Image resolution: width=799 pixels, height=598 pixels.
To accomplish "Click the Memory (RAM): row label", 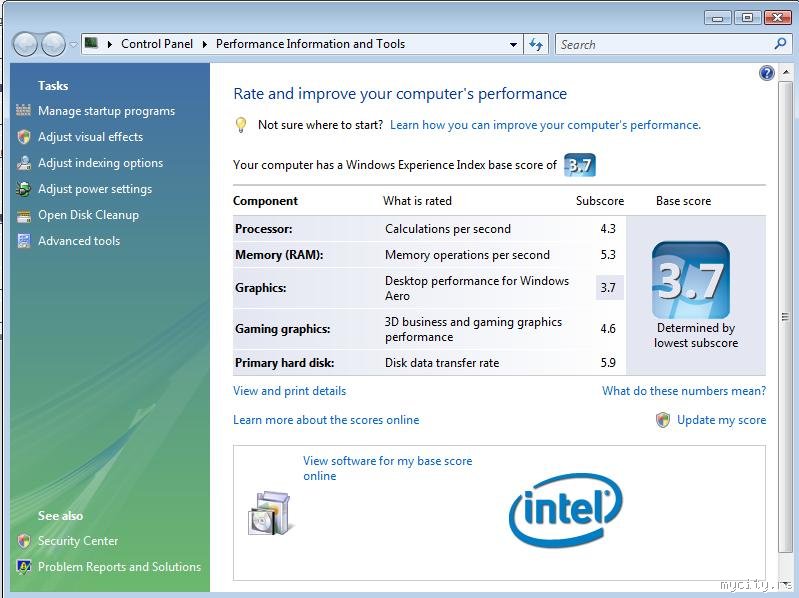I will (279, 255).
